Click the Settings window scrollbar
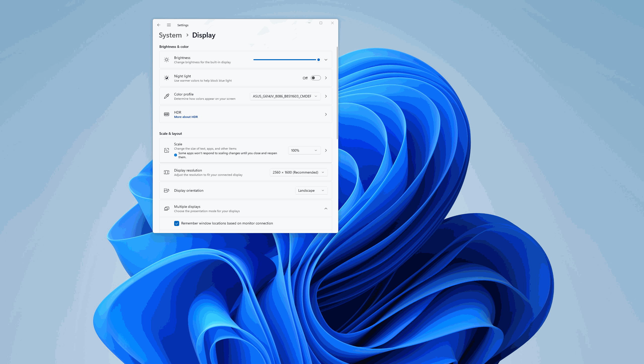 coord(337,93)
